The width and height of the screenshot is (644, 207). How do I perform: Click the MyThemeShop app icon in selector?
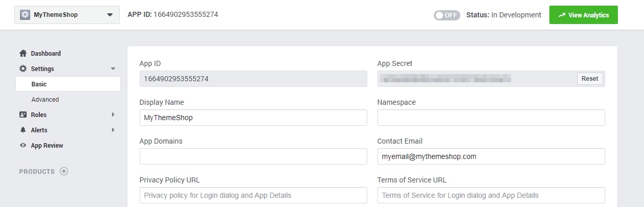[x=25, y=15]
